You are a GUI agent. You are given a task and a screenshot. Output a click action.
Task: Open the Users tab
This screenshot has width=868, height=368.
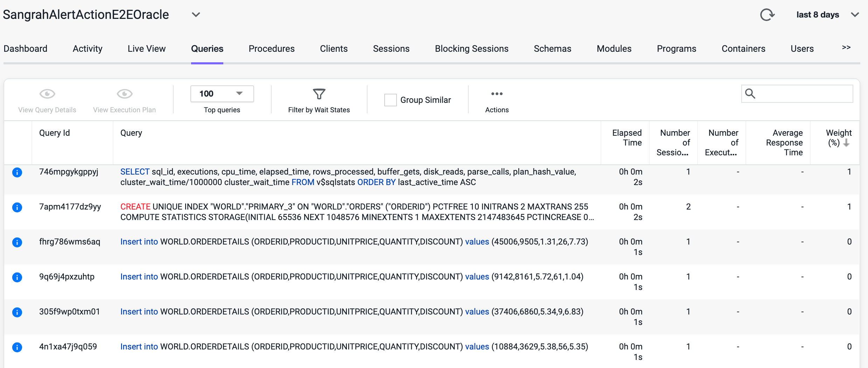802,49
